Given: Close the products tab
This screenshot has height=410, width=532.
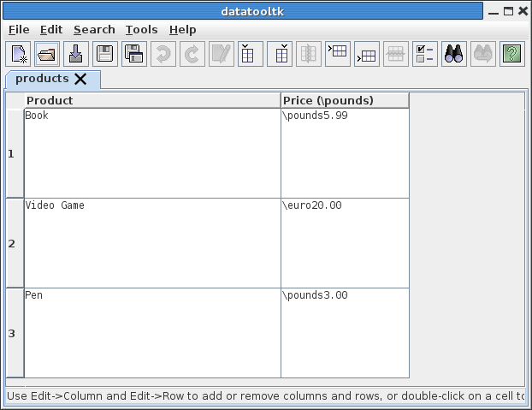Looking at the screenshot, I should point(80,79).
